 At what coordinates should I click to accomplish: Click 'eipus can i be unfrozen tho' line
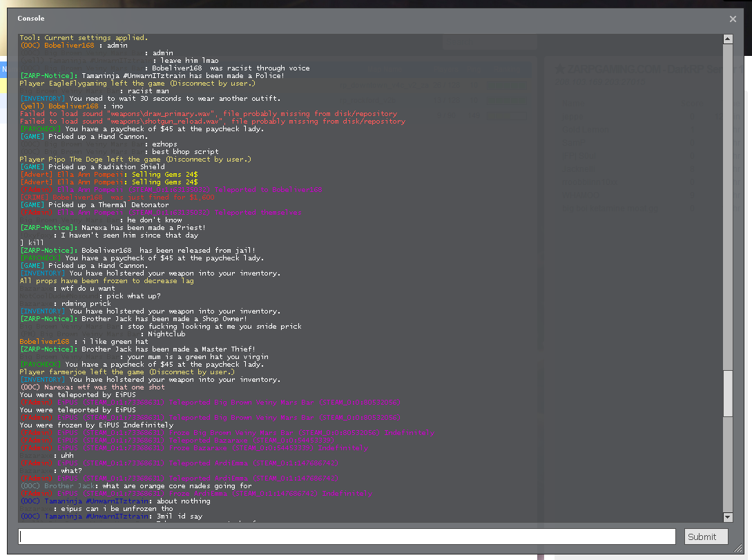click(x=97, y=509)
